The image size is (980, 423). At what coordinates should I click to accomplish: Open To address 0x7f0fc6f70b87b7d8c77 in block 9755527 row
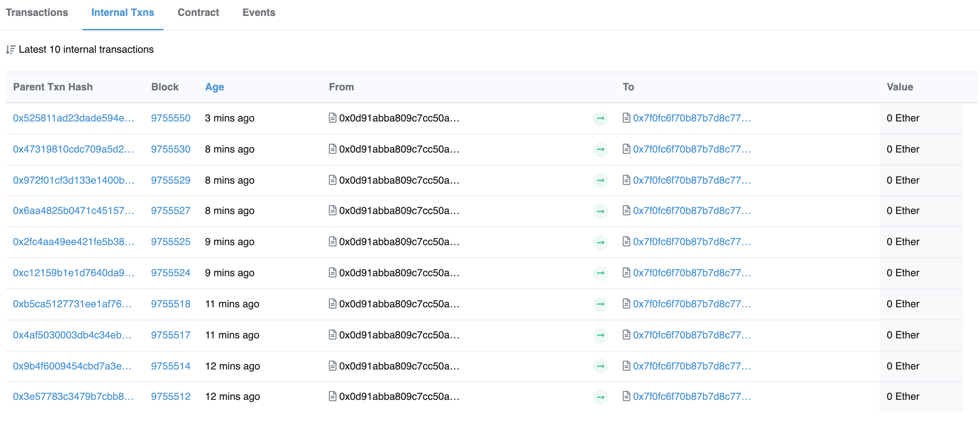tap(691, 211)
